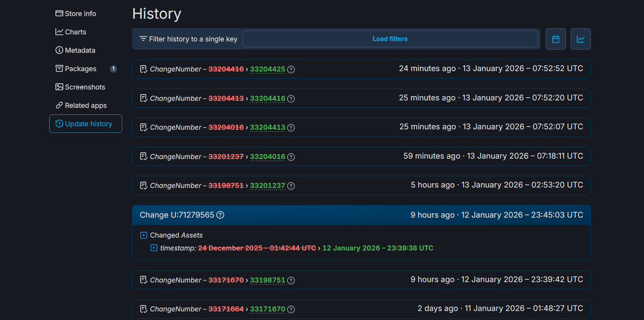Screen dimensions: 644x320
Task: Click help icon beside ChangeNumber 33201237
Action: (291, 186)
